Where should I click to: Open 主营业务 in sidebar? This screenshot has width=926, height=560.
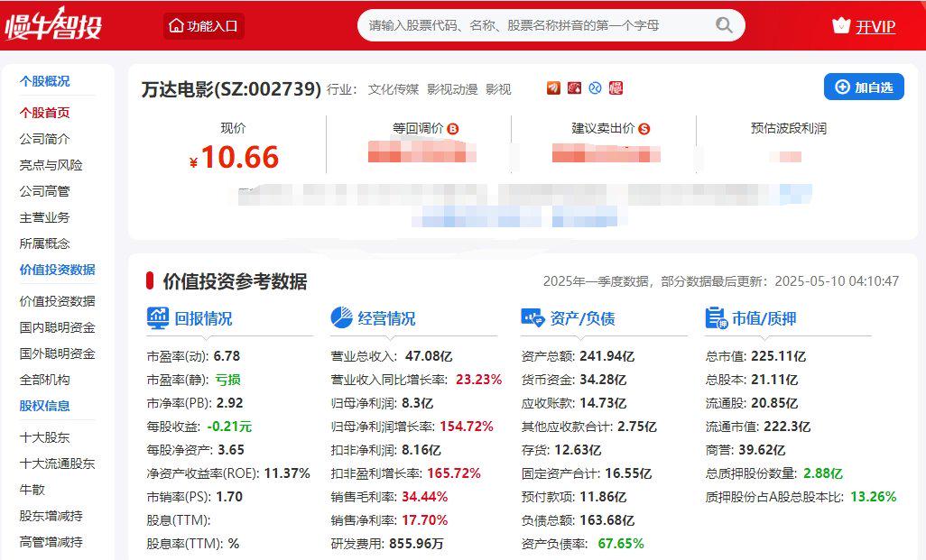click(x=45, y=217)
